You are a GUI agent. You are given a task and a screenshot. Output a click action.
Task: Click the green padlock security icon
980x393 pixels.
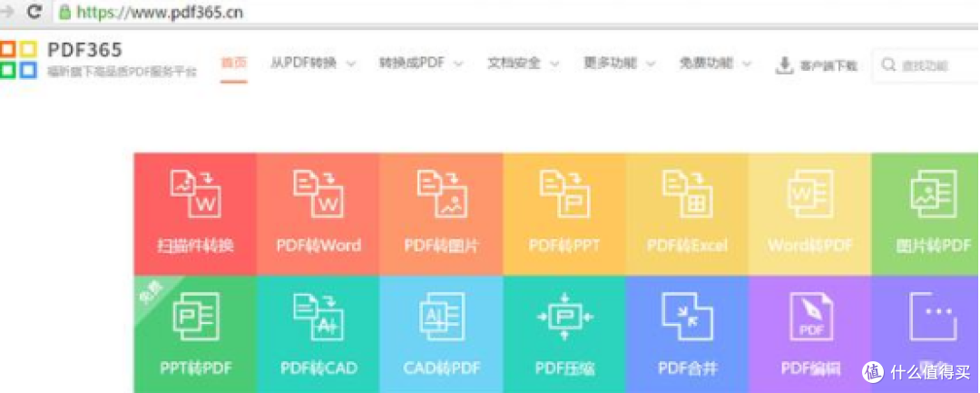pos(64,11)
